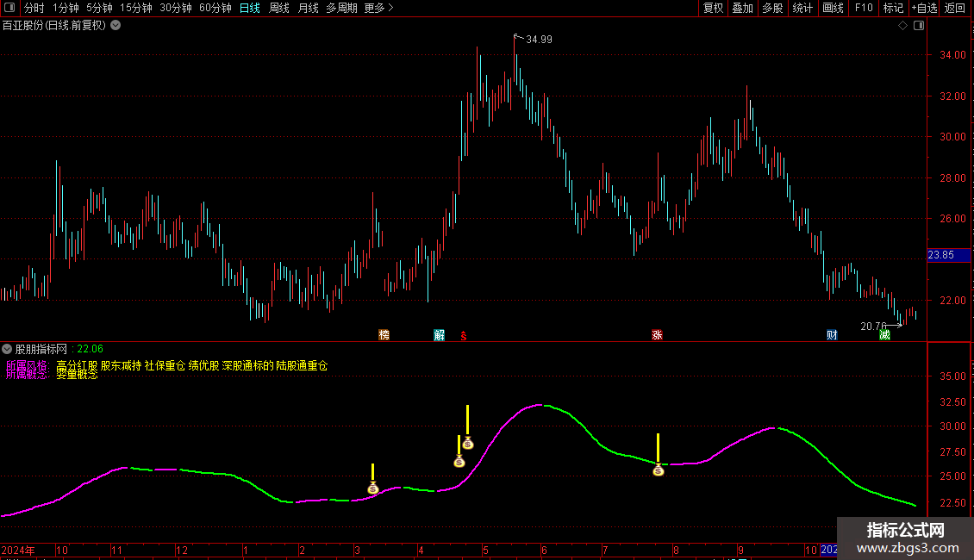Select the 60分钟 period tab
Screen dimensions: 974x560
click(215, 8)
